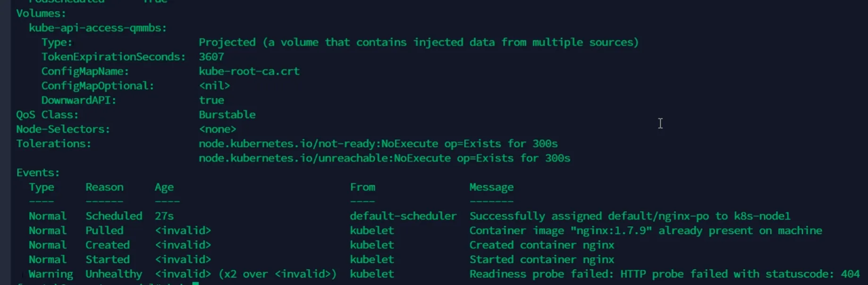Click the kube-root-ca.crt ConfigMap name
The image size is (868, 285).
[x=249, y=71]
